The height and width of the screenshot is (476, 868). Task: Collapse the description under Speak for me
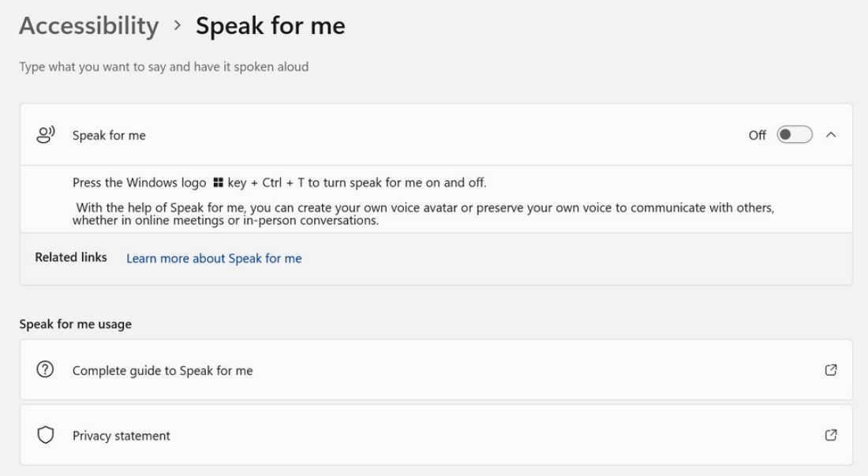[x=832, y=134]
